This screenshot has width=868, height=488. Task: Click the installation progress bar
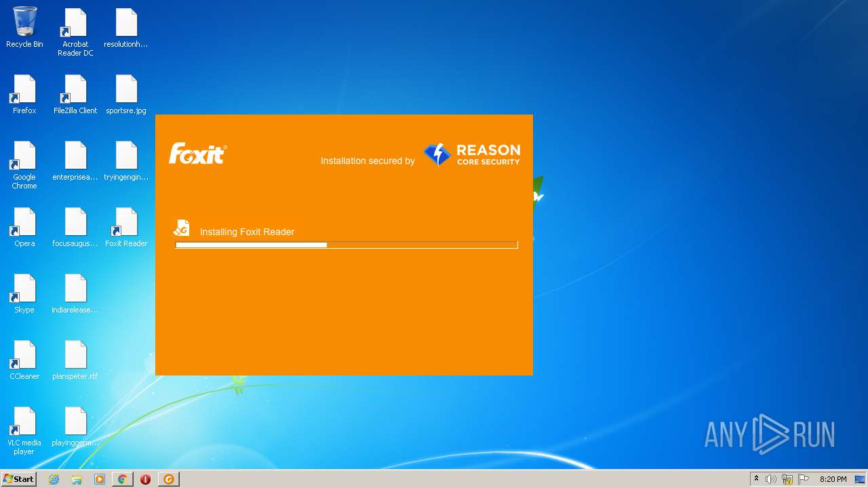347,245
